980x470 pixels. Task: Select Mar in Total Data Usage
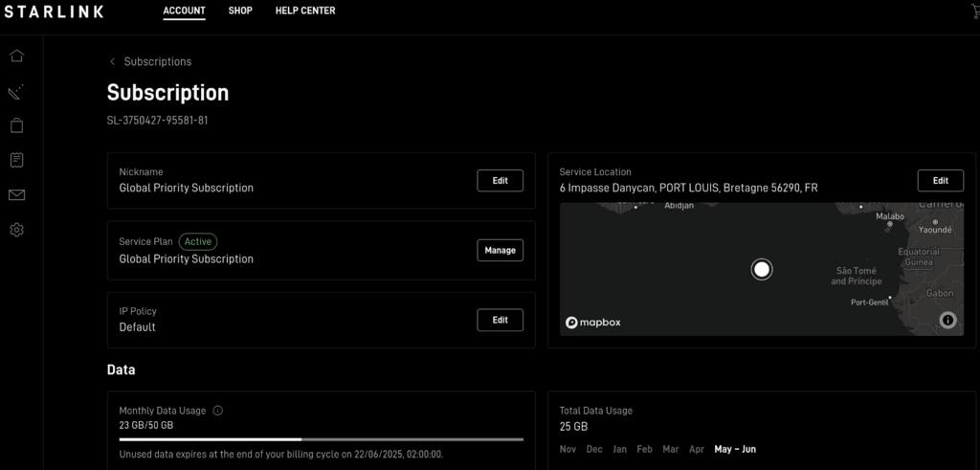pyautogui.click(x=671, y=449)
